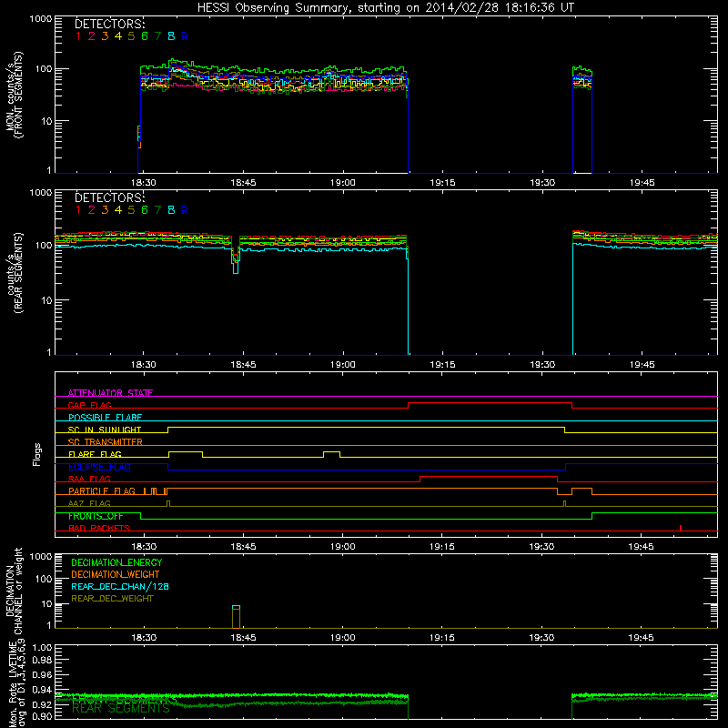The image size is (728, 728).
Task: Click the SC_IN_SUNLIGHT flag label
Action: coord(105,430)
